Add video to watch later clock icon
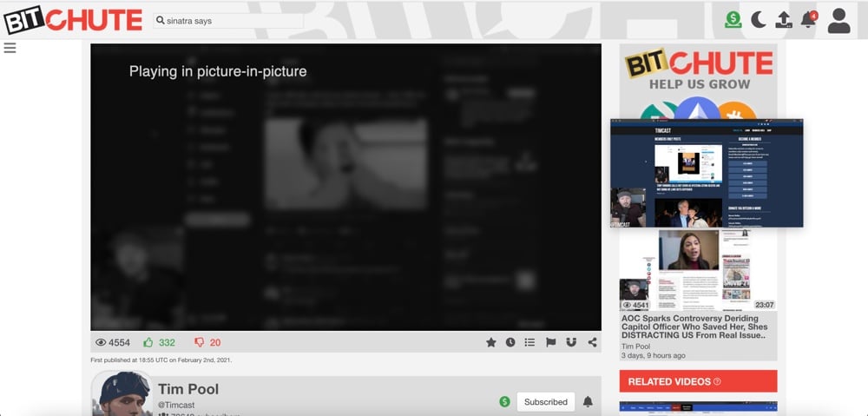The height and width of the screenshot is (416, 868). tap(510, 342)
